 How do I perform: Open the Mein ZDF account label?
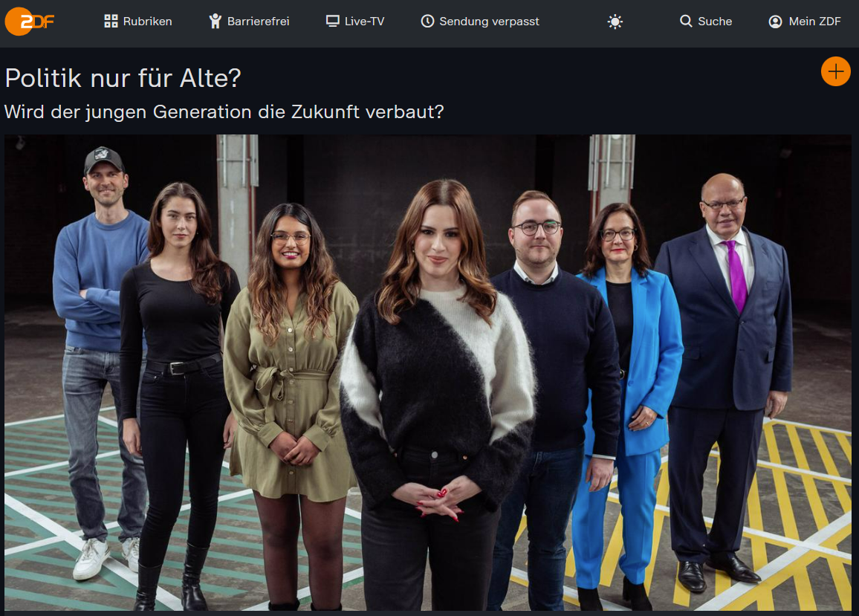[x=814, y=22]
